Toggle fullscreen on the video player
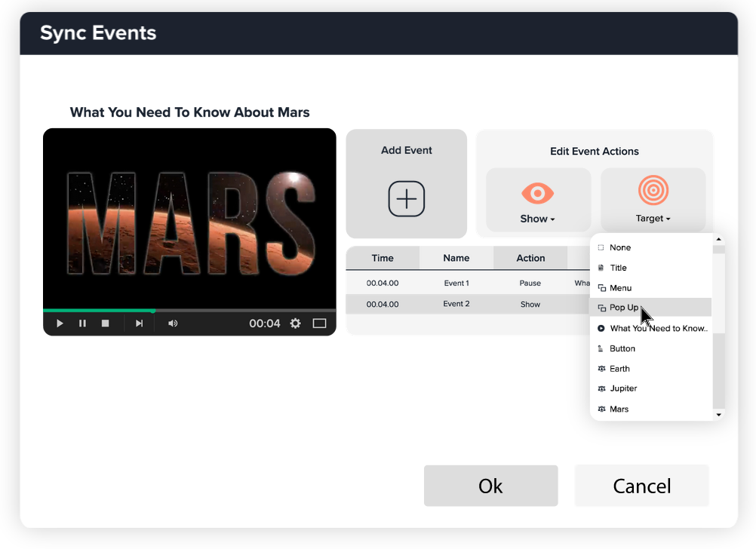This screenshot has width=756, height=549. [x=319, y=324]
